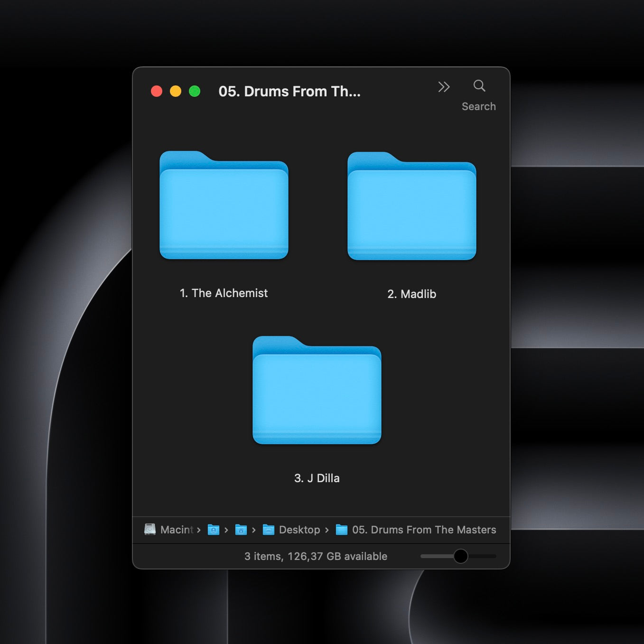644x644 pixels.
Task: Click the '2. Madlib' folder name
Action: pos(412,294)
